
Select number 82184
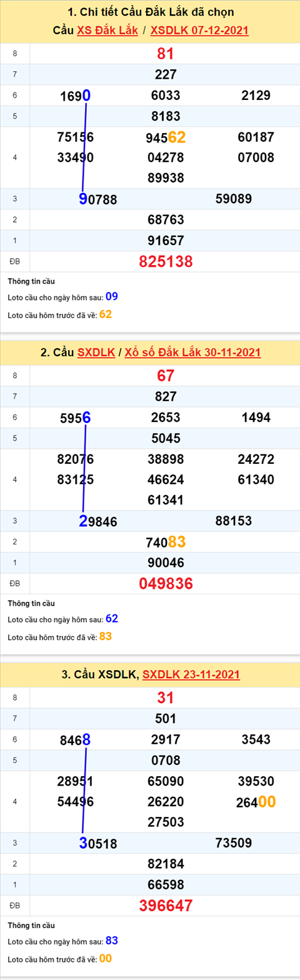coord(166,864)
